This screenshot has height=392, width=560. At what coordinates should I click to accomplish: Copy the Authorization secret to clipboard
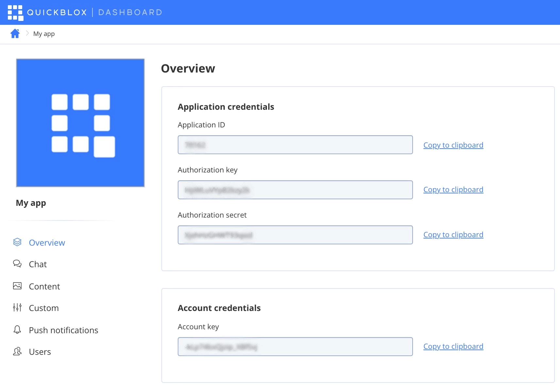[x=453, y=234]
